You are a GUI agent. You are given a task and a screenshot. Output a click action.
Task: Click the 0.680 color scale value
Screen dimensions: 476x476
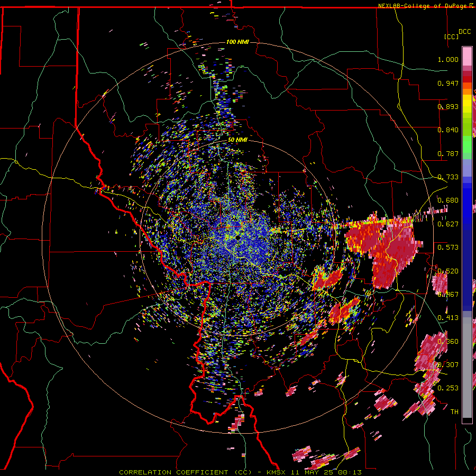(x=448, y=200)
